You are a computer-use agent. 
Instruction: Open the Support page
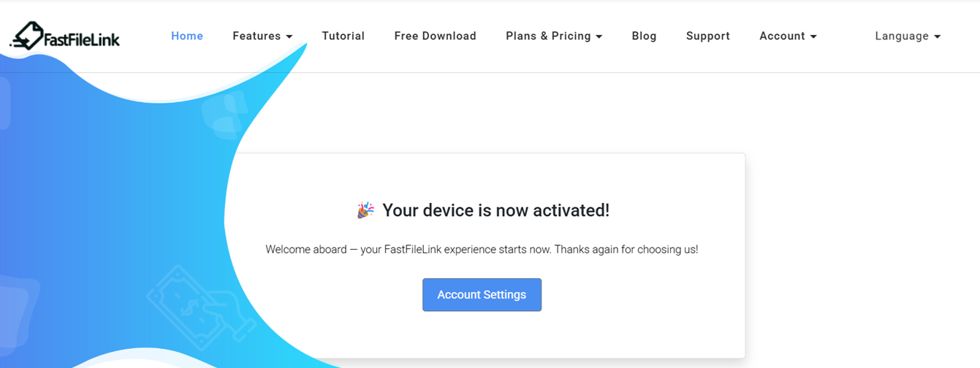(x=707, y=36)
